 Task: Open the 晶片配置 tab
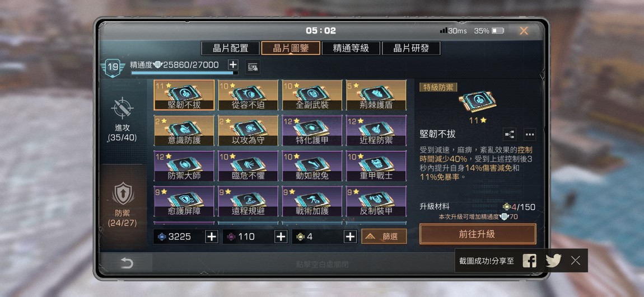230,48
